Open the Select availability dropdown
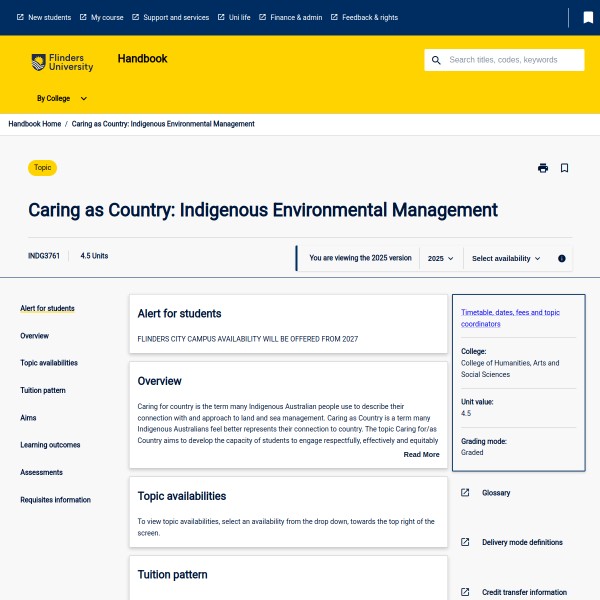 pos(506,258)
